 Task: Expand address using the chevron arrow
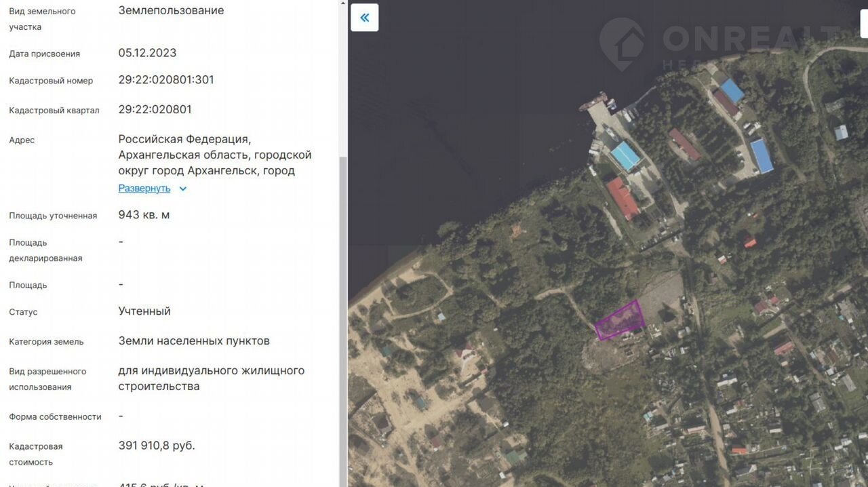(182, 189)
